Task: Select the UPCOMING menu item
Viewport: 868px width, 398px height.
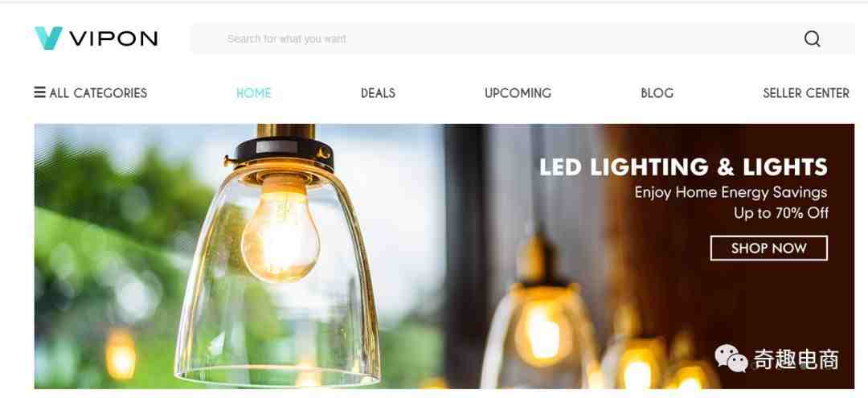Action: click(518, 93)
